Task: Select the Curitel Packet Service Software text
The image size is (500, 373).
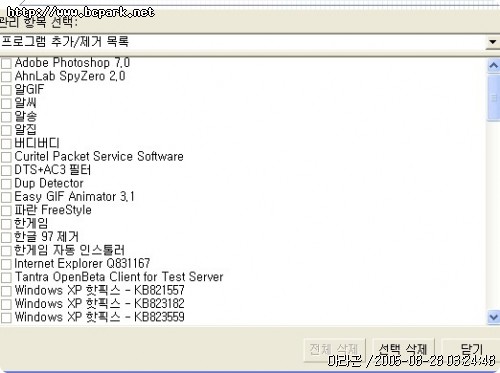Action: [x=99, y=156]
